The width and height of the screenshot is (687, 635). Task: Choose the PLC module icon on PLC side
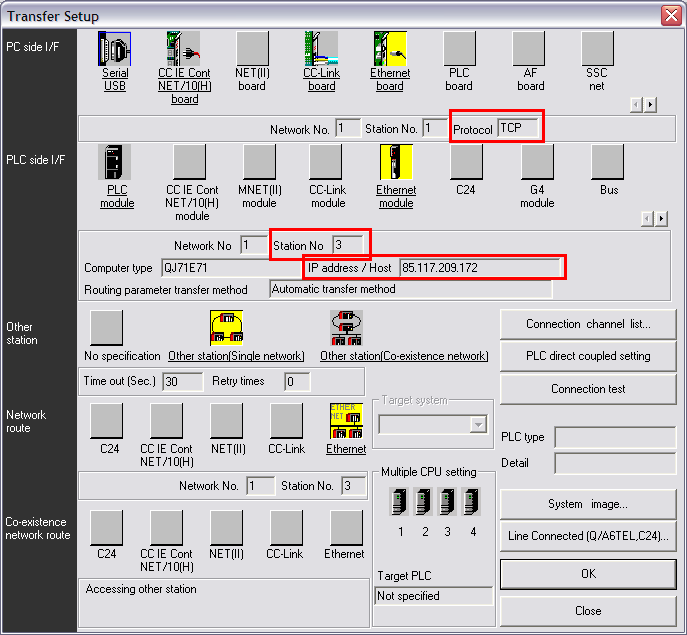click(x=114, y=162)
